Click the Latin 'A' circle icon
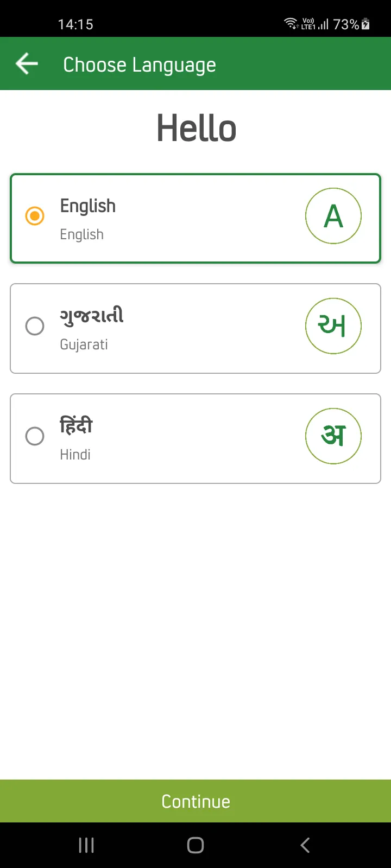Screen dimensions: 391x868 [333, 216]
